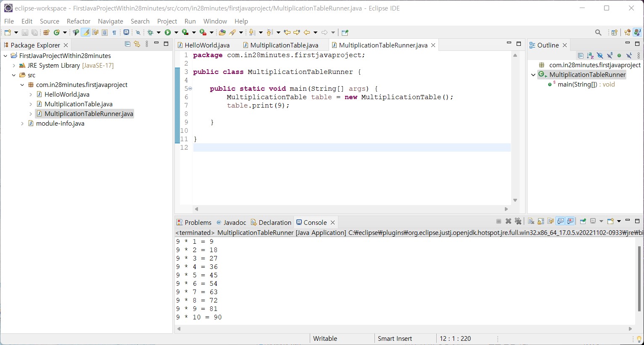Toggle Hide Static Members in Outline
The image size is (644, 345).
tap(610, 55)
